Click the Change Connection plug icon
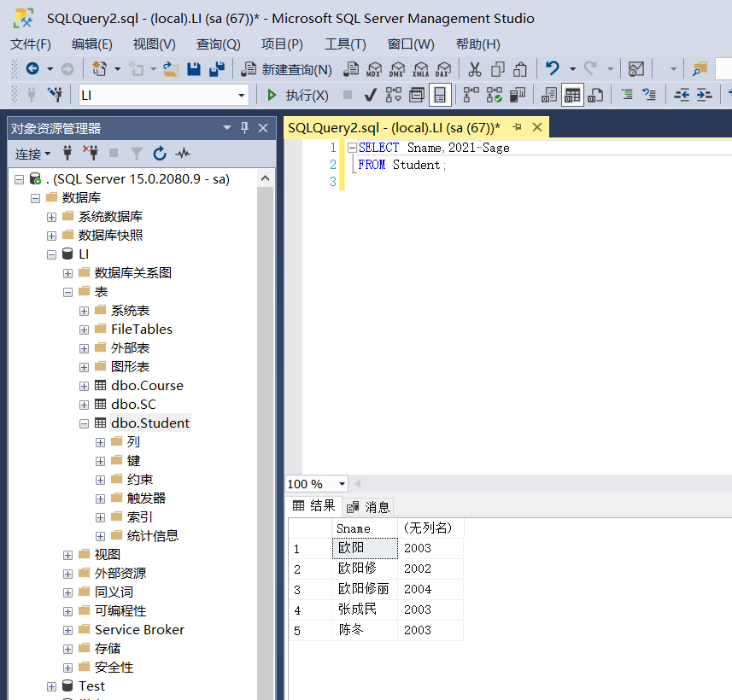The width and height of the screenshot is (732, 700). click(x=55, y=96)
